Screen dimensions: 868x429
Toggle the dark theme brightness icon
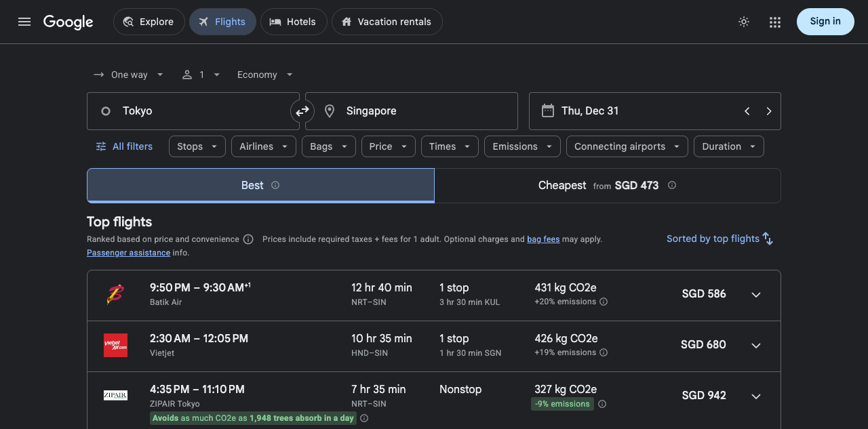pos(744,22)
